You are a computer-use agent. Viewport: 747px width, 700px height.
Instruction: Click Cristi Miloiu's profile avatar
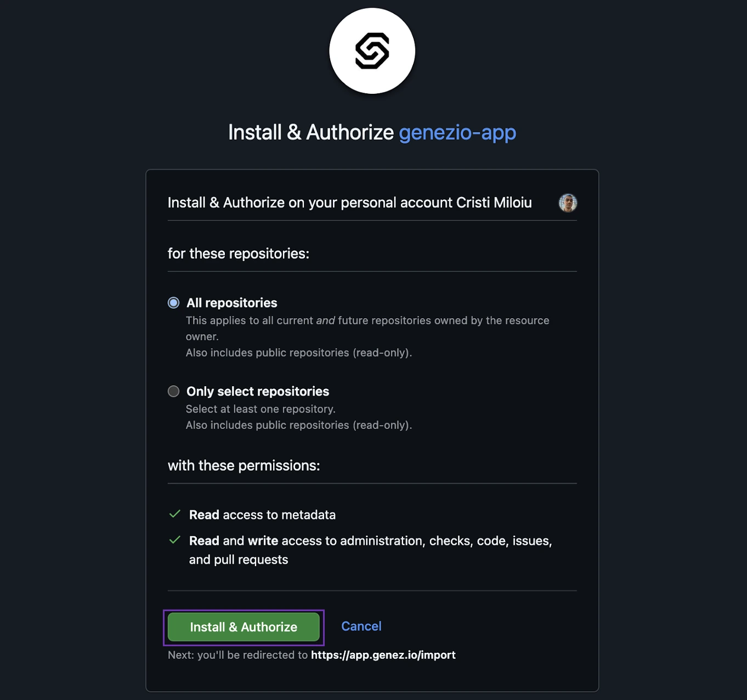568,203
